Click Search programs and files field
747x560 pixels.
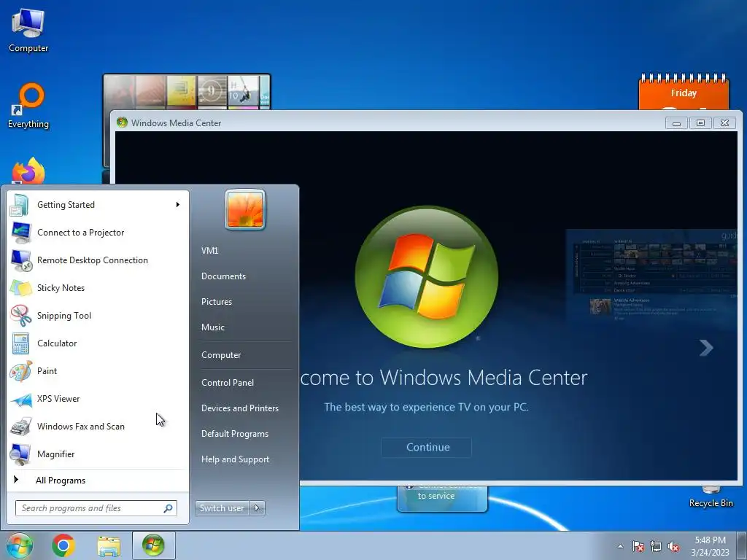pyautogui.click(x=96, y=508)
